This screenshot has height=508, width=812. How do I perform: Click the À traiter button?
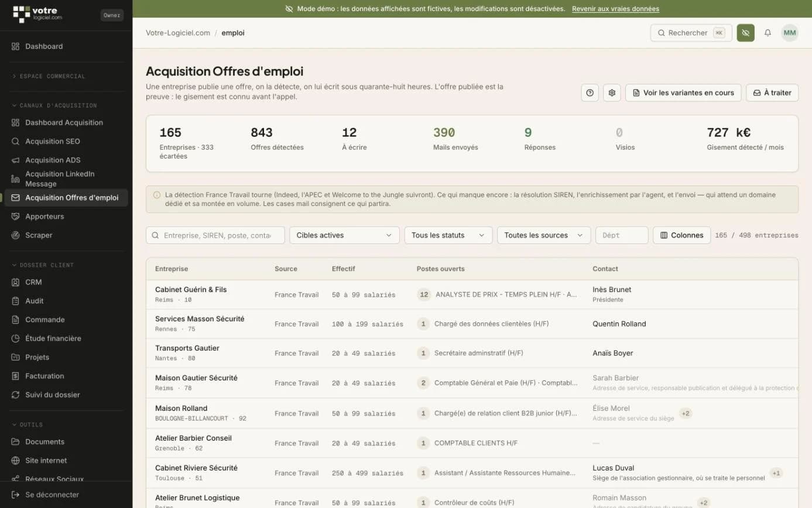[772, 92]
